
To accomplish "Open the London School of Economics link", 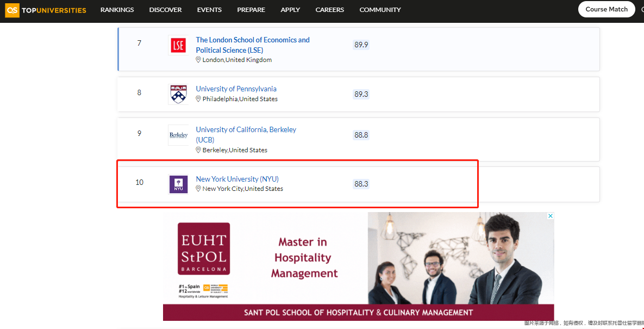I will click(x=252, y=45).
